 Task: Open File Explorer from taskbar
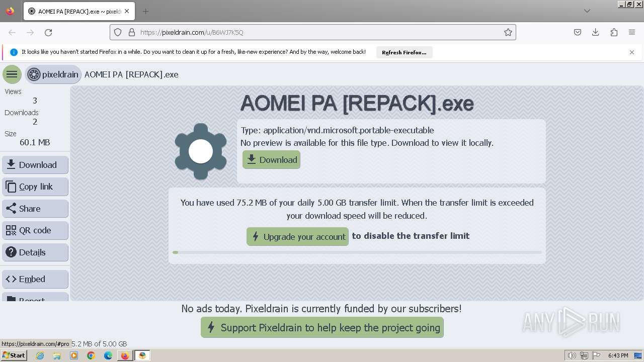point(57,355)
